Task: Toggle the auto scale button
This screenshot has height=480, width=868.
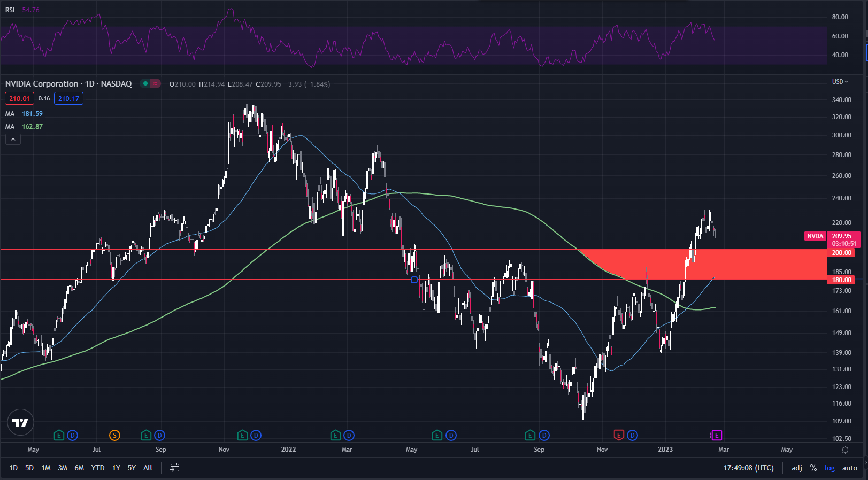Action: coord(850,468)
